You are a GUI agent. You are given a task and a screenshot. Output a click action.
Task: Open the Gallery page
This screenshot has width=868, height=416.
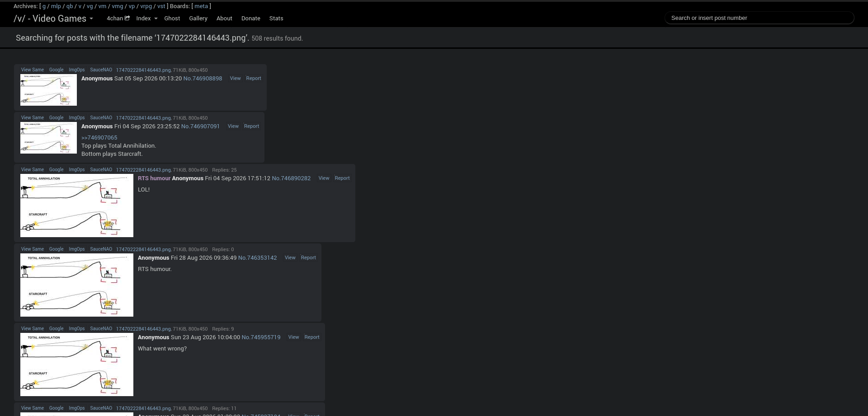pos(198,18)
